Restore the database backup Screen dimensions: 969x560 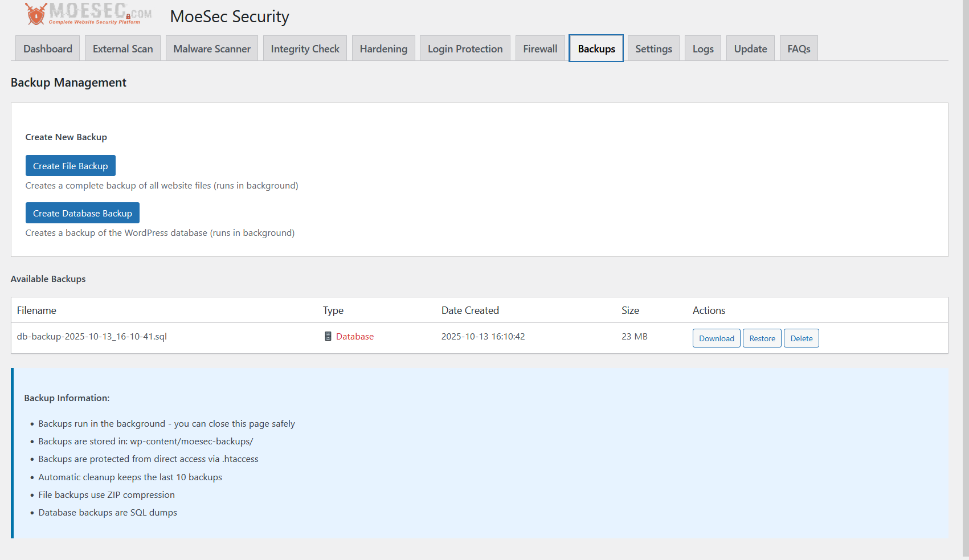pos(762,338)
